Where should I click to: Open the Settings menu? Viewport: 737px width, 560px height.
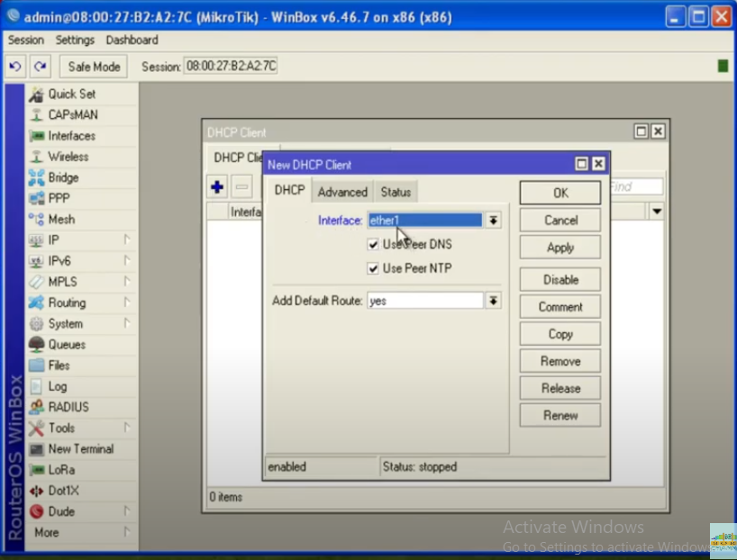[75, 41]
